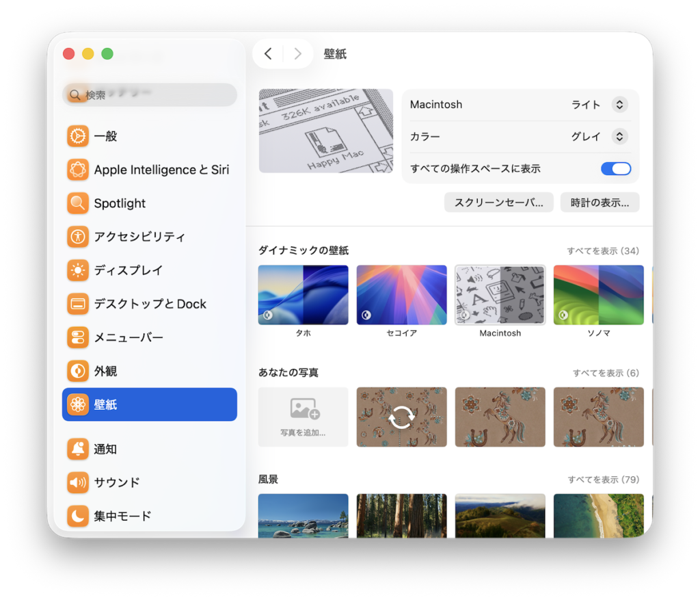Click the 一般 gear icon in sidebar
The image size is (700, 600).
click(x=78, y=136)
